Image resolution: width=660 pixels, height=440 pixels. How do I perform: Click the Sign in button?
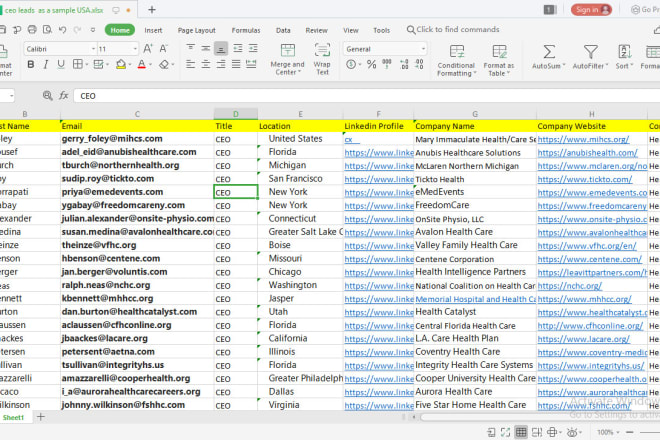591,10
